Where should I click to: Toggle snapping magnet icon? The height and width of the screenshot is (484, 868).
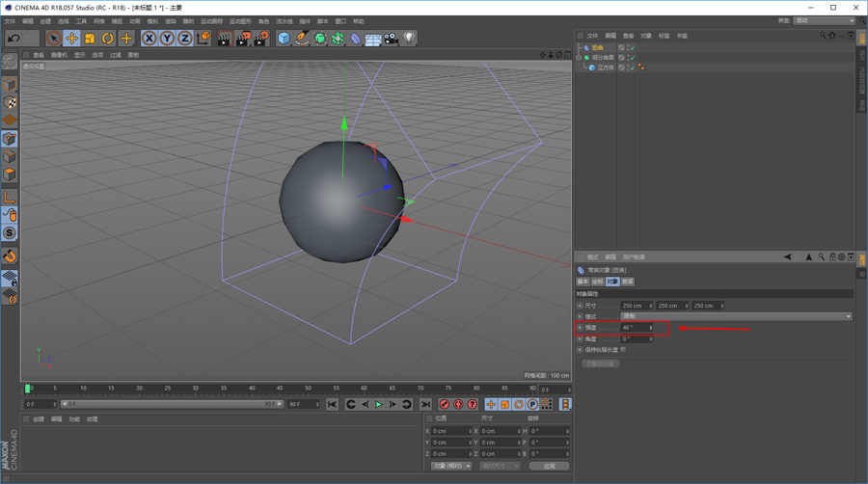pos(10,255)
